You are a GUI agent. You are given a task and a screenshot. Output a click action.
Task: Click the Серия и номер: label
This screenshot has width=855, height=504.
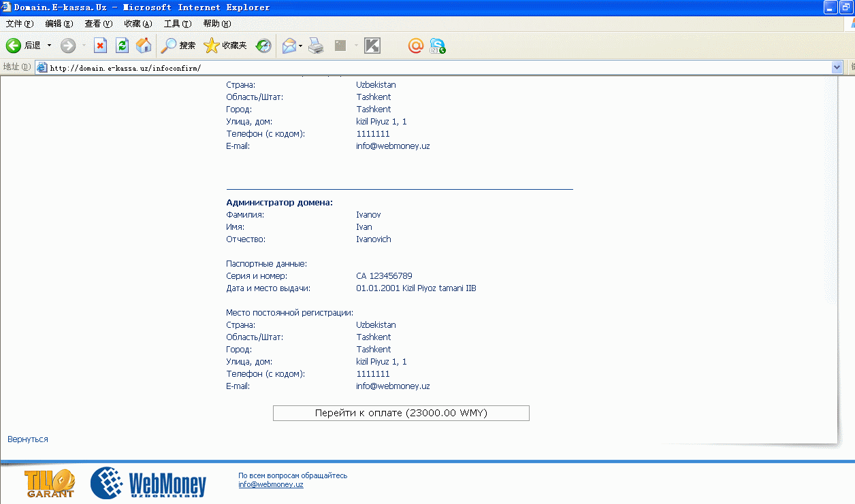click(257, 276)
